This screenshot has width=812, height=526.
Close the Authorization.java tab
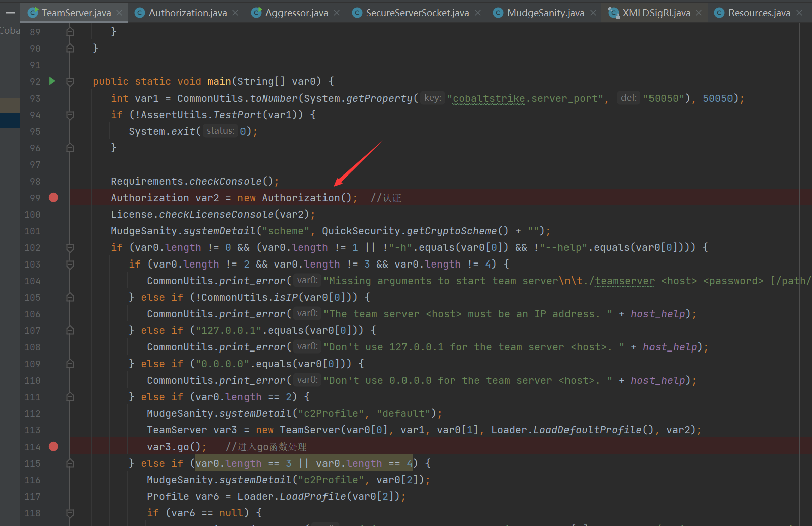coord(235,13)
